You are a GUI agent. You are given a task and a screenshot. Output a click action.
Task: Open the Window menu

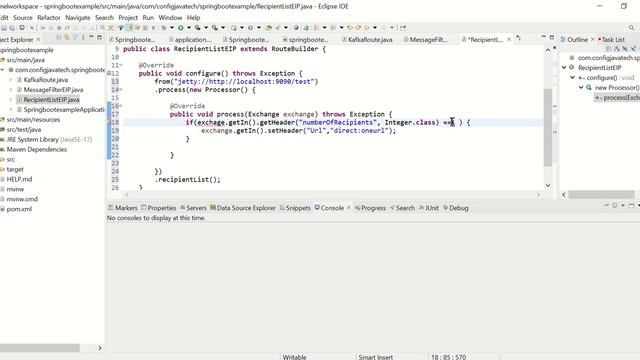pos(170,18)
